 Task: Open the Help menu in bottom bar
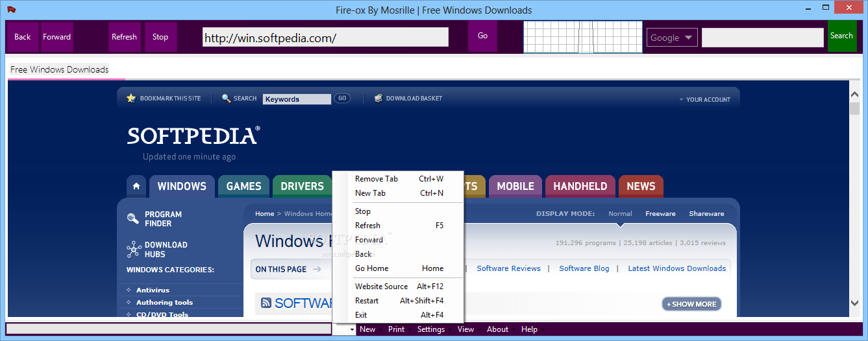[x=529, y=329]
